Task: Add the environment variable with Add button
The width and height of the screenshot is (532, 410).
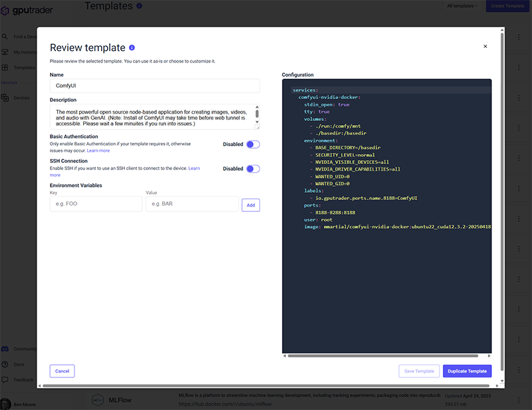Action: pos(251,205)
